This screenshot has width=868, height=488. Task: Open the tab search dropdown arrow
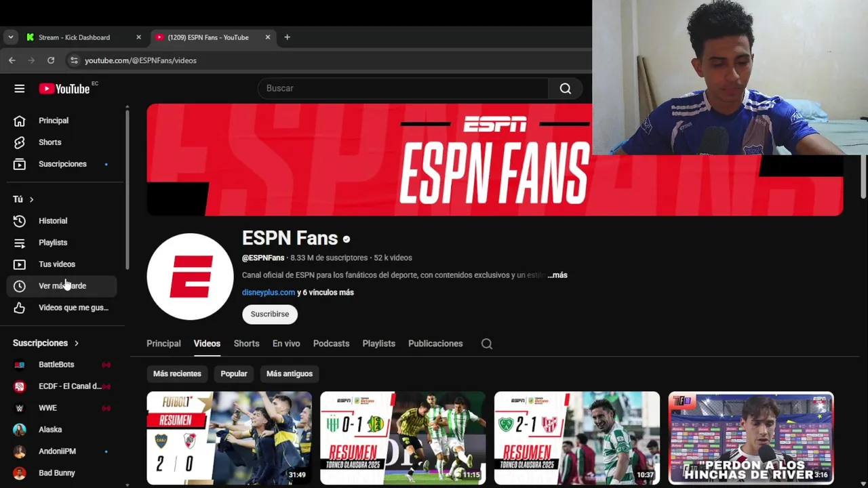pos(10,37)
